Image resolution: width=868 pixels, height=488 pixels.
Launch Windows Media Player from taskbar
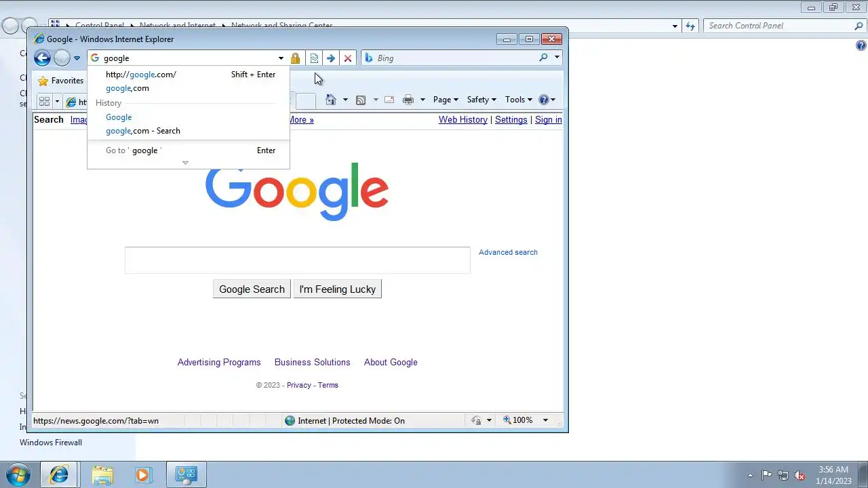(142, 474)
